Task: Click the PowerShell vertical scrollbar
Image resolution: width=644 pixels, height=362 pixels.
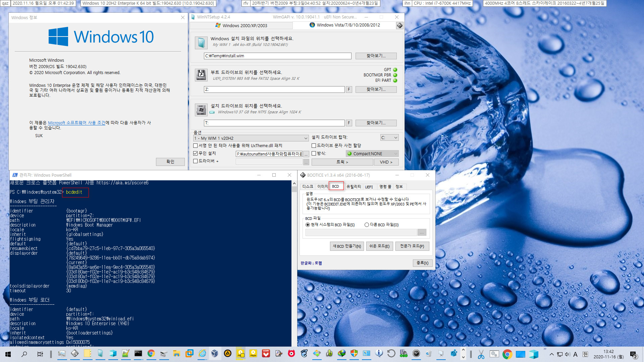Action: coord(294,263)
